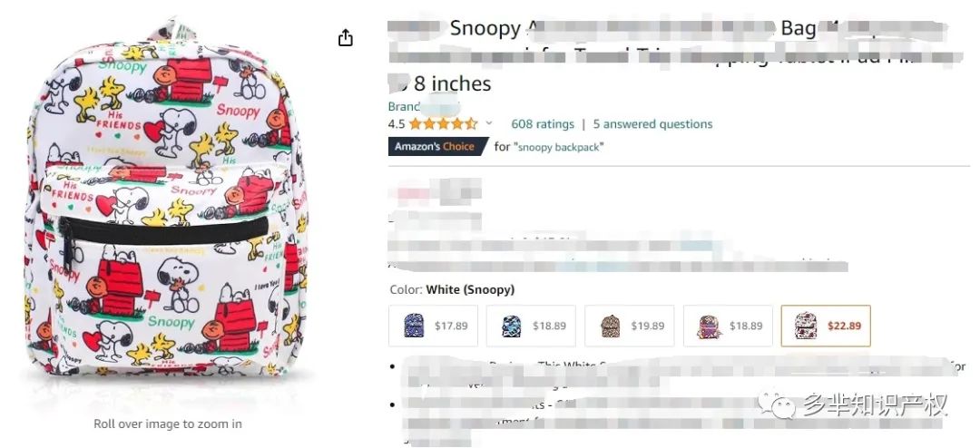Pick the leopard print backpack $19.89 option
The image size is (980, 448).
630,326
